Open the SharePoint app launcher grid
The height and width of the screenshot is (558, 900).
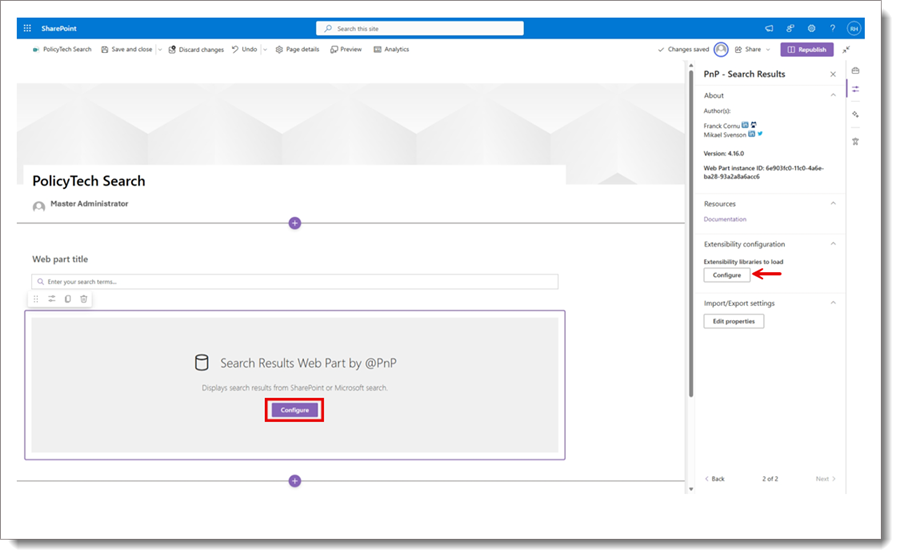[x=27, y=28]
